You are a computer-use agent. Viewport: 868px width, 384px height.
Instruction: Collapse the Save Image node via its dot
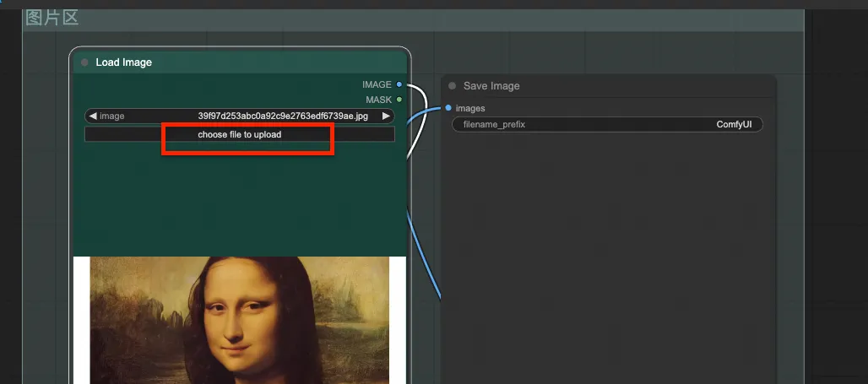(x=453, y=86)
